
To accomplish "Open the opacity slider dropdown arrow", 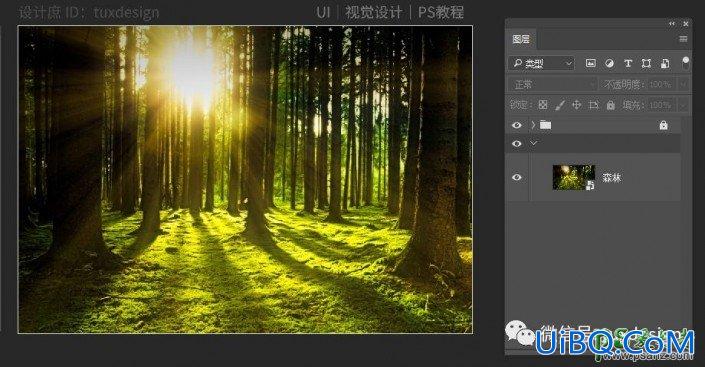I will click(x=683, y=84).
